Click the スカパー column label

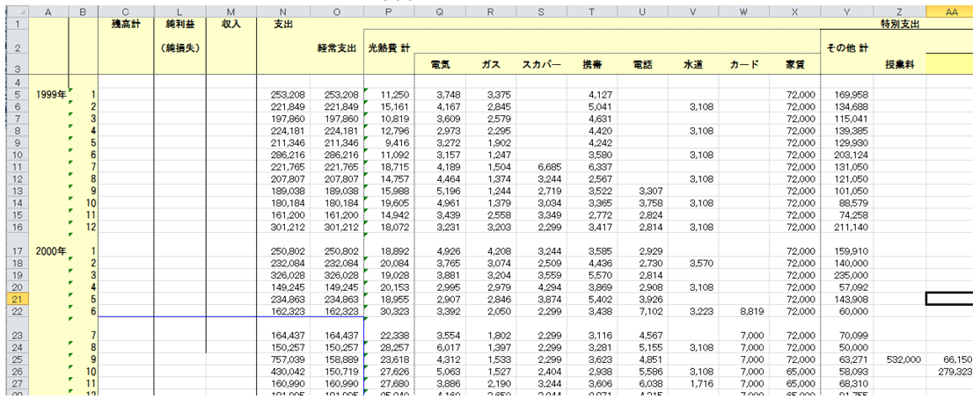[x=542, y=64]
